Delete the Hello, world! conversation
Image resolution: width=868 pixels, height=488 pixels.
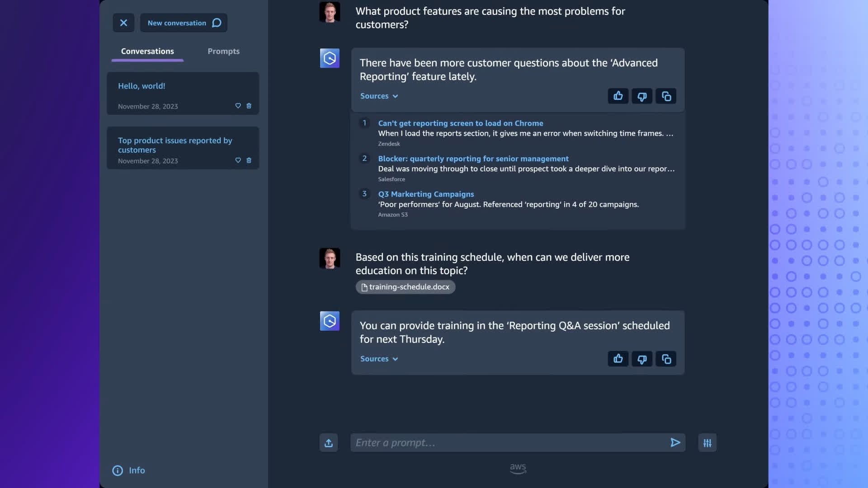(249, 106)
